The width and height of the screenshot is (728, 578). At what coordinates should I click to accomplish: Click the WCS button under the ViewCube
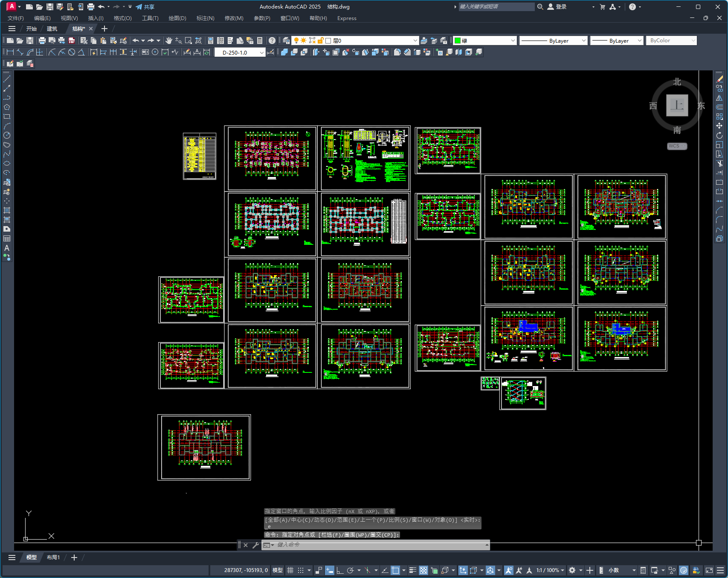[x=677, y=146]
